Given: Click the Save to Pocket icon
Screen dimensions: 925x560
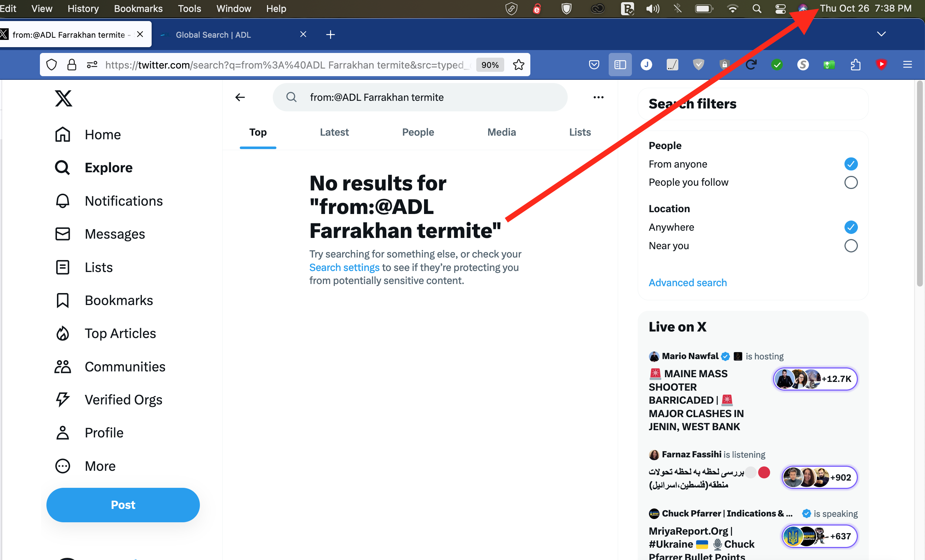Looking at the screenshot, I should (594, 65).
